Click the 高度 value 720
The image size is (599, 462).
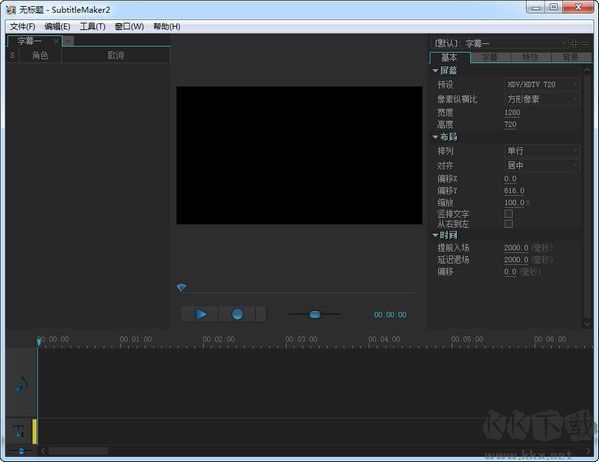point(510,125)
